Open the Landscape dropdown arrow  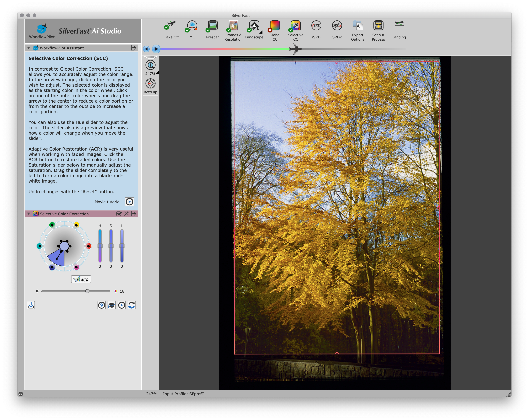pyautogui.click(x=261, y=32)
